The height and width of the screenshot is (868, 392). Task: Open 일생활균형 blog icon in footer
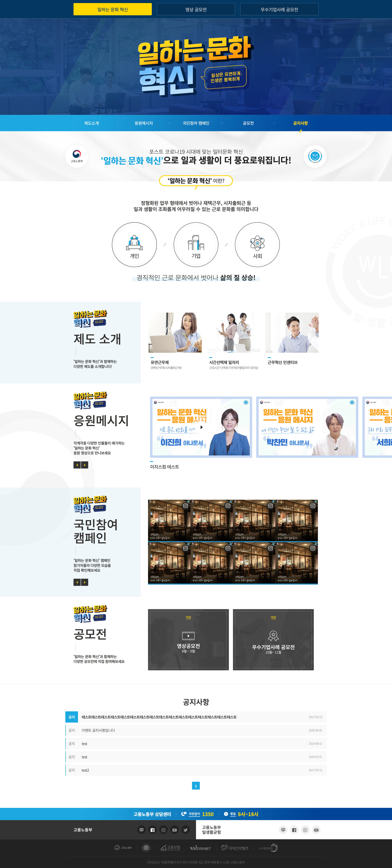[x=283, y=830]
